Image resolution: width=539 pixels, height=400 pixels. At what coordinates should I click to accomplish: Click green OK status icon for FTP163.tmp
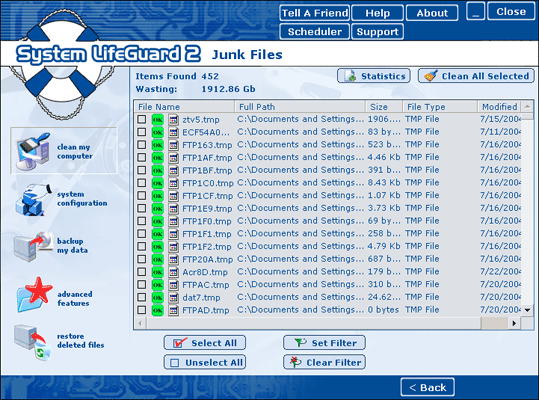pyautogui.click(x=157, y=145)
